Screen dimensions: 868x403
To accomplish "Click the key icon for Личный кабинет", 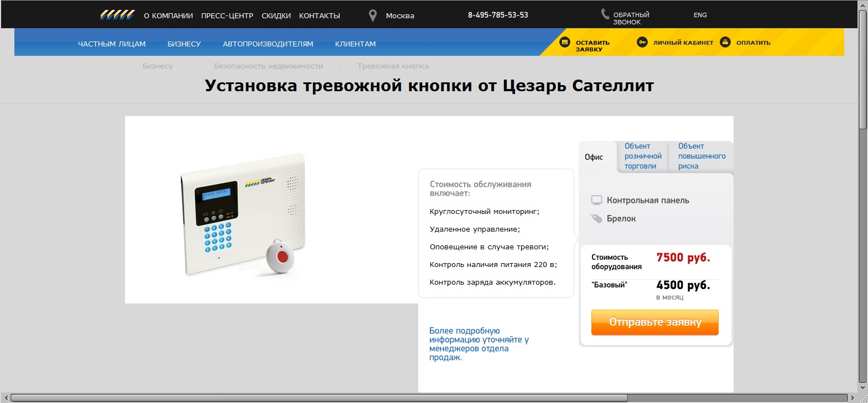I will 642,42.
